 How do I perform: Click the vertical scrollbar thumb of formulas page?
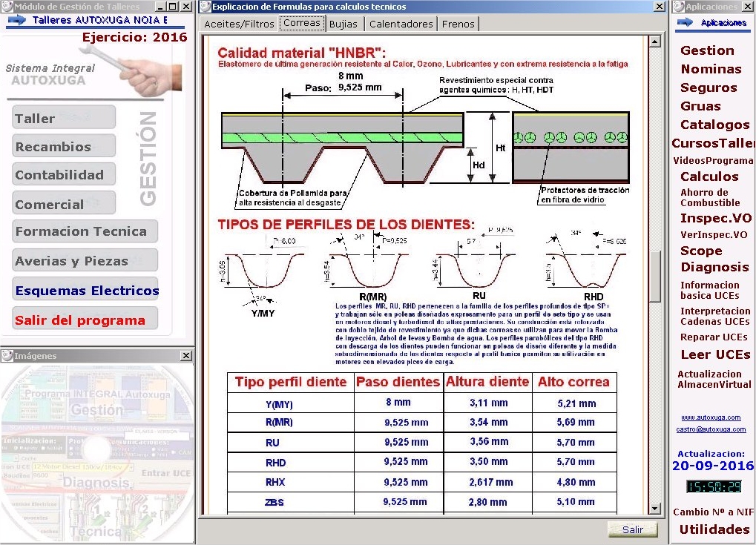[655, 276]
